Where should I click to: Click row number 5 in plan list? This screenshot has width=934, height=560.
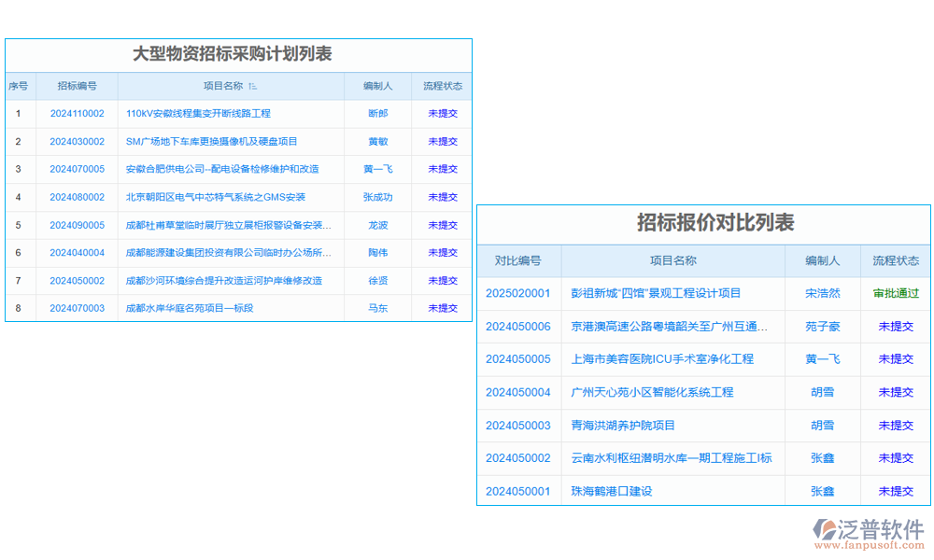coord(19,224)
